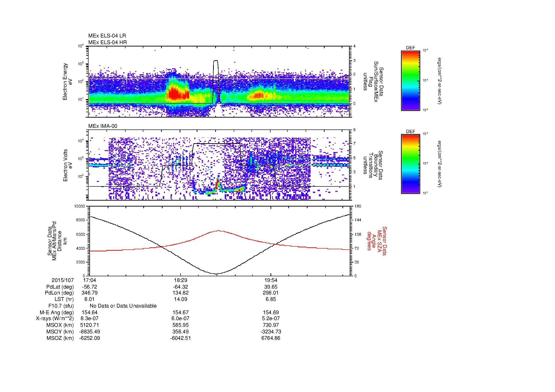Image resolution: width=555 pixels, height=392 pixels.
Task: Click the 'PdLon (deg)' row label
Action: point(60,293)
